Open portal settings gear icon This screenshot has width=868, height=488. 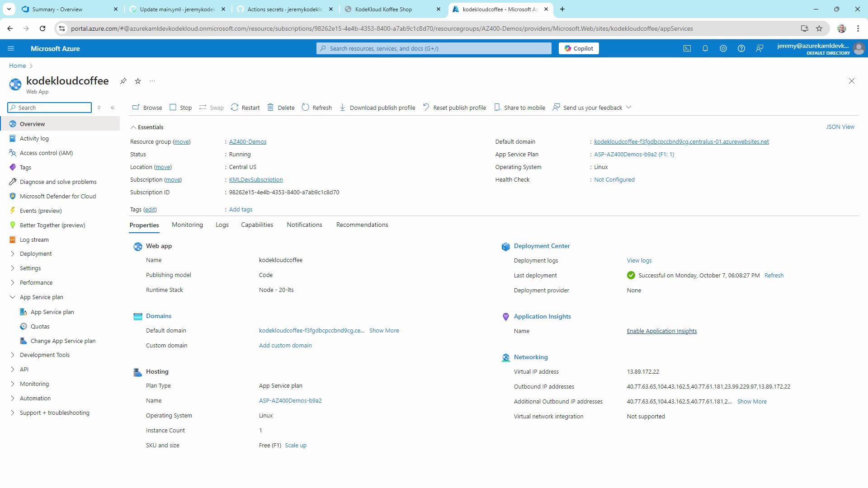[723, 48]
